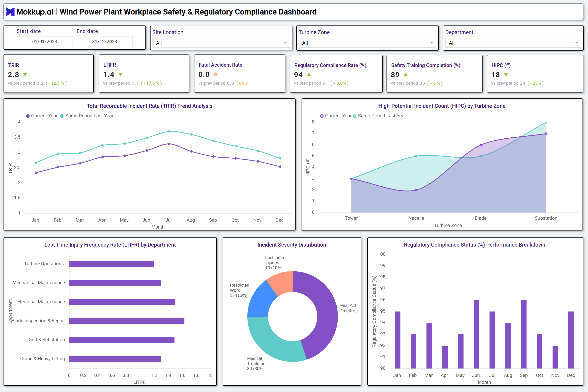The height and width of the screenshot is (392, 588).
Task: Click the December point on Last Year TRIR line
Action: [x=280, y=158]
